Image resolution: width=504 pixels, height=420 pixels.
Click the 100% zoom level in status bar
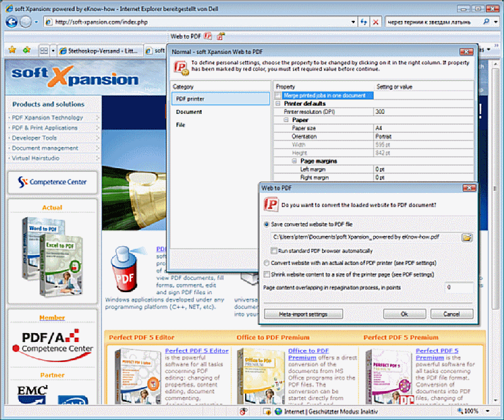[x=471, y=411]
